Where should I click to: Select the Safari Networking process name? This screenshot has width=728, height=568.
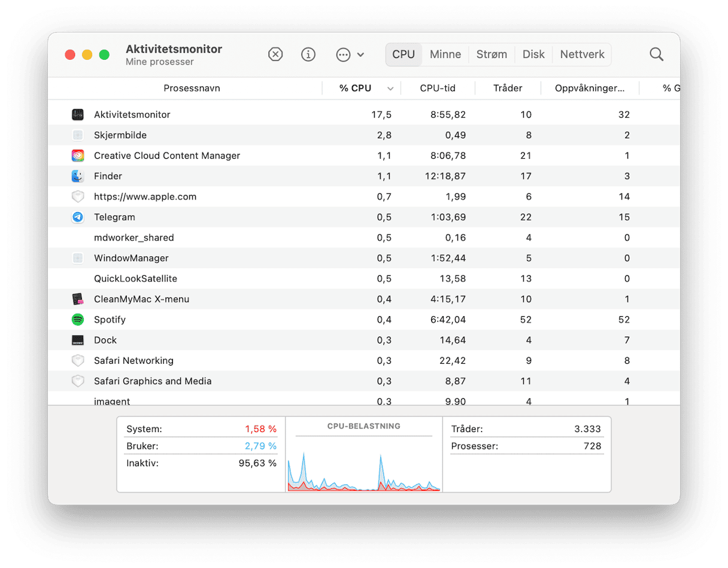(x=134, y=360)
